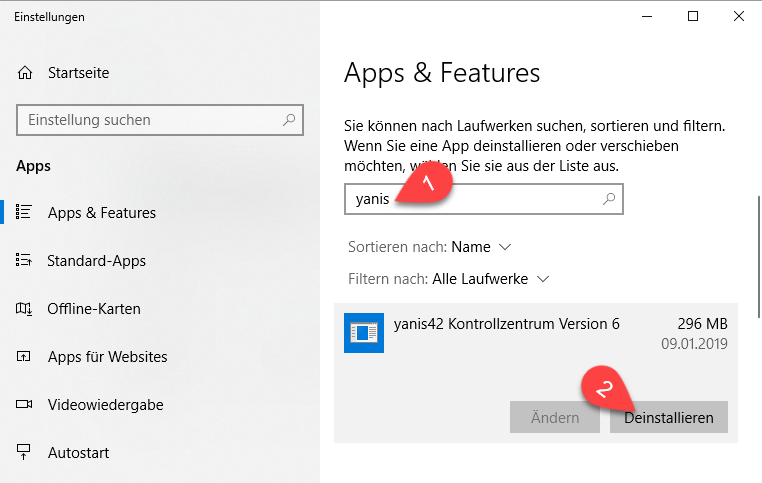Click the Apps & Features list icon
The image size is (762, 483).
click(x=25, y=213)
